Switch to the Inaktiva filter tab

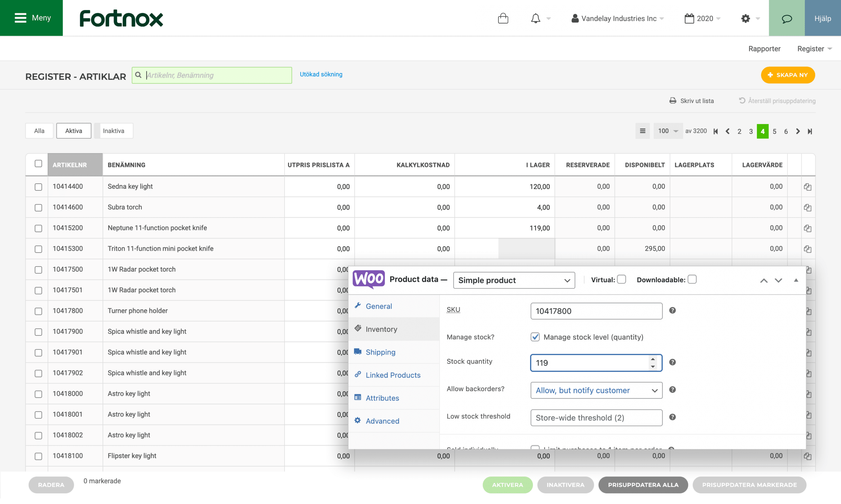click(x=114, y=131)
